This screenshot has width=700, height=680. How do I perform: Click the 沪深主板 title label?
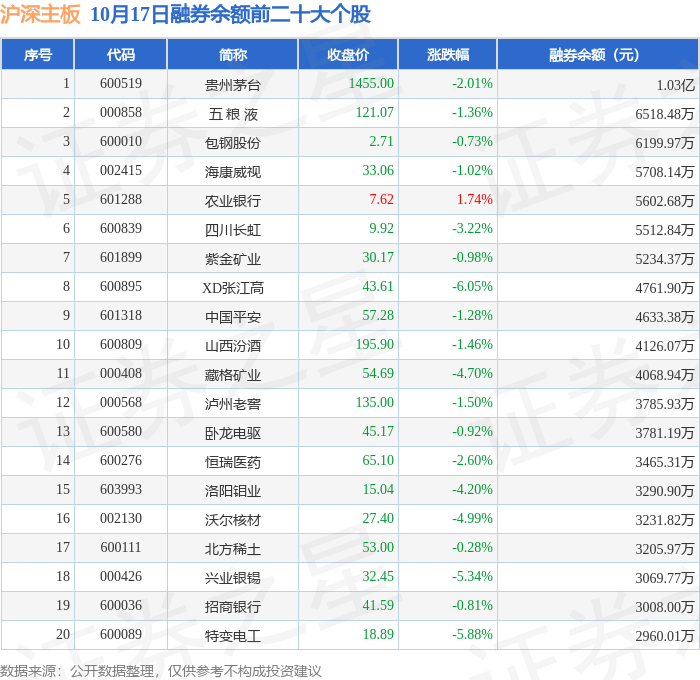[x=40, y=14]
